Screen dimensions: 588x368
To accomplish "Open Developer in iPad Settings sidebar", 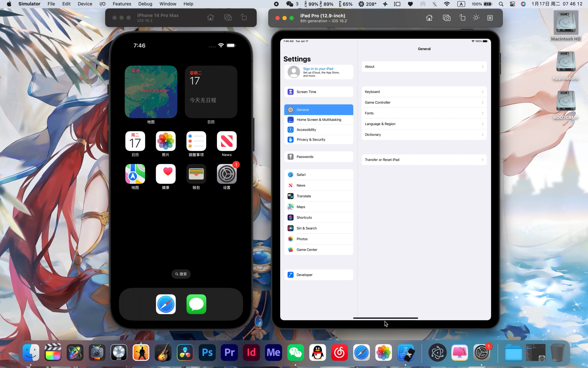I will point(319,275).
